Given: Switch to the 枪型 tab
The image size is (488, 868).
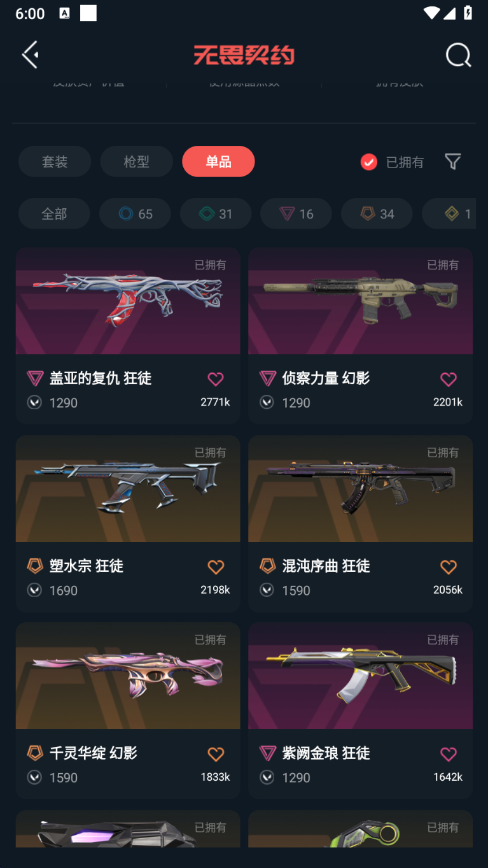Looking at the screenshot, I should pos(136,162).
